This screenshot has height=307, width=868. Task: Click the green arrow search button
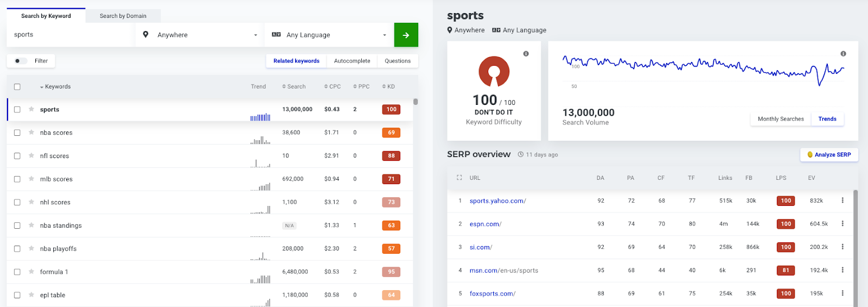pyautogui.click(x=406, y=35)
